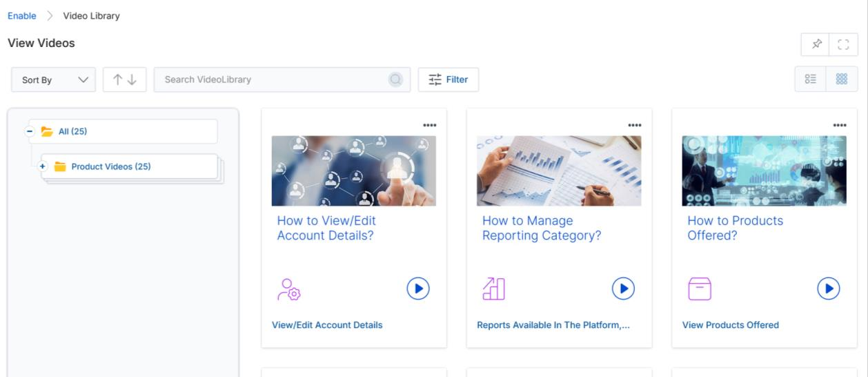The height and width of the screenshot is (377, 868).
Task: Play How to Manage Reporting Category video
Action: pos(623,288)
